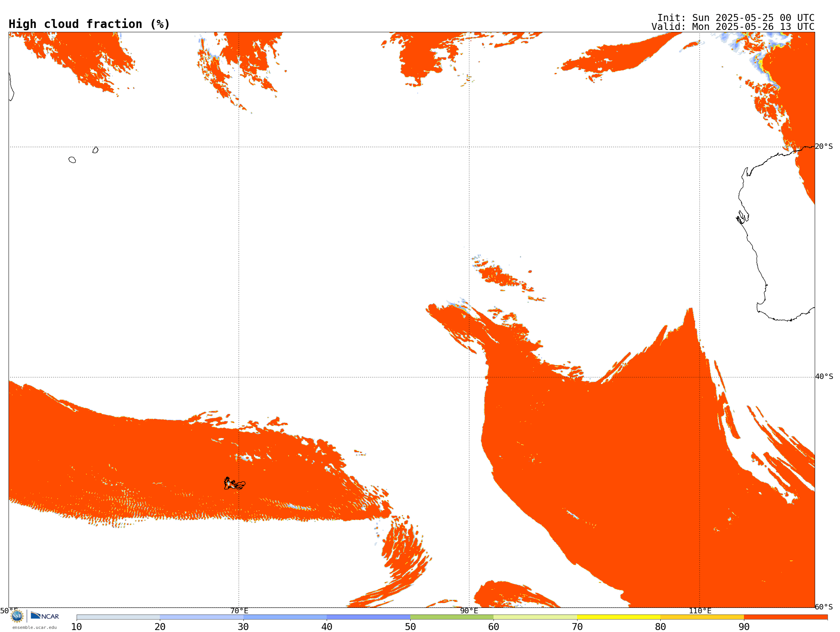Click the 'Init: Sun 2025-05-25 00 UTC' text

736,18
